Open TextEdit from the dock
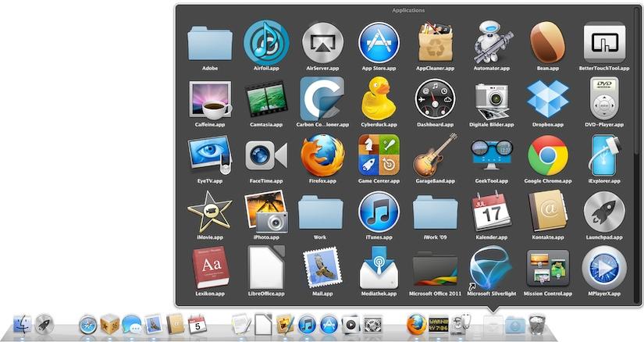 [241, 324]
